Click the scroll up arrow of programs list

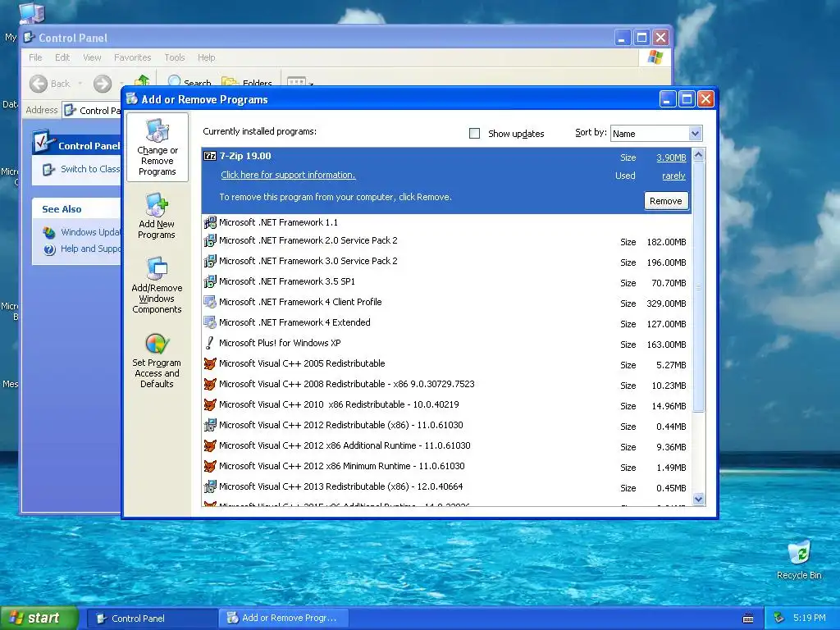click(x=698, y=155)
